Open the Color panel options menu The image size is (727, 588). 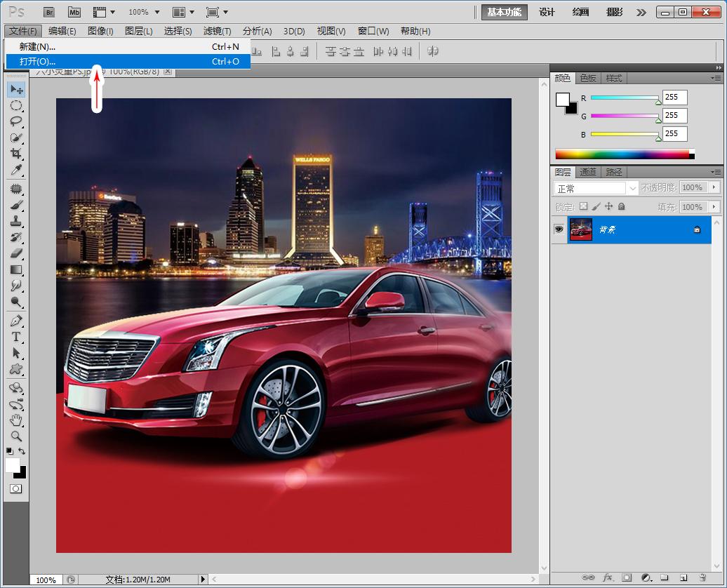[x=716, y=79]
